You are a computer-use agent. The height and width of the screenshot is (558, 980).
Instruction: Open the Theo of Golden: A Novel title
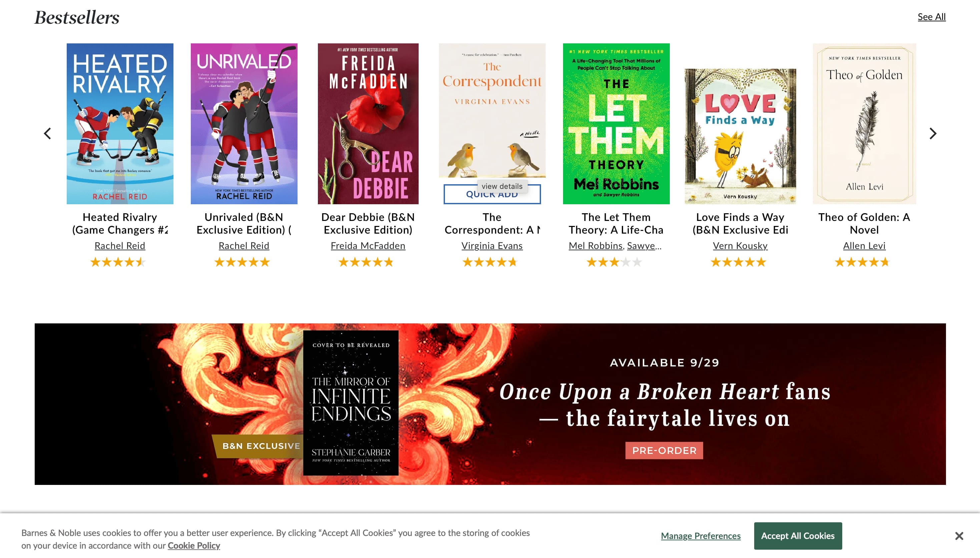pos(864,223)
